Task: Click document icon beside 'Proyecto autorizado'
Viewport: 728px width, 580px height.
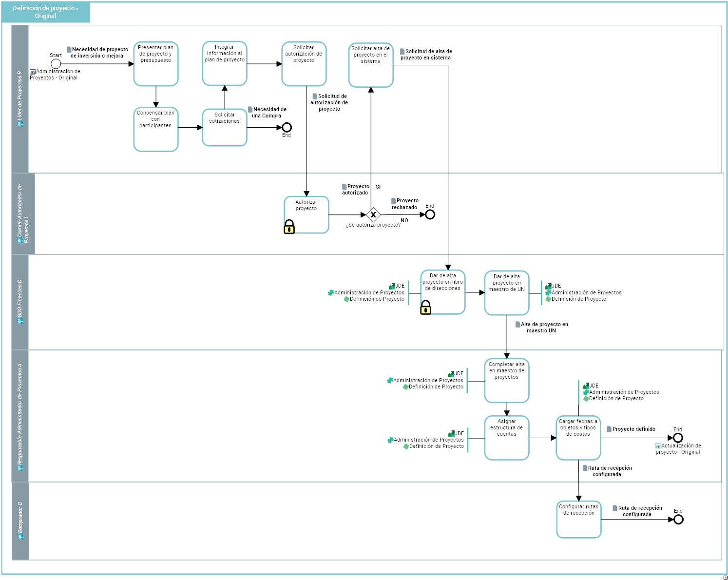Action: [x=344, y=186]
